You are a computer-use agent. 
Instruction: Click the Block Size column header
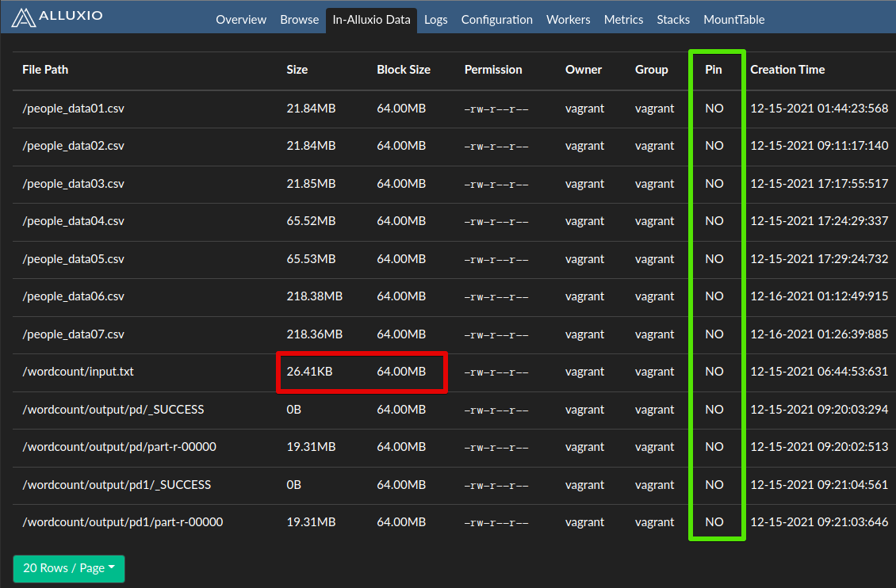pyautogui.click(x=404, y=70)
